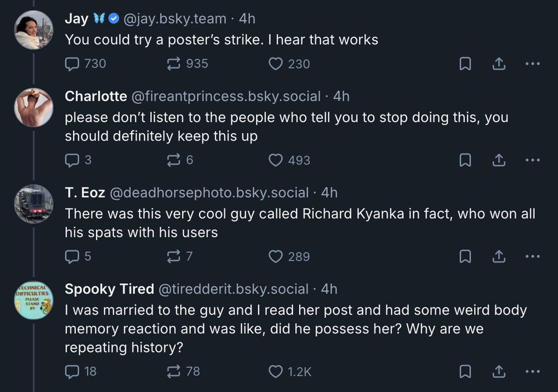Repost Jay's post with 935 reposts
558x392 pixels.
coord(175,64)
